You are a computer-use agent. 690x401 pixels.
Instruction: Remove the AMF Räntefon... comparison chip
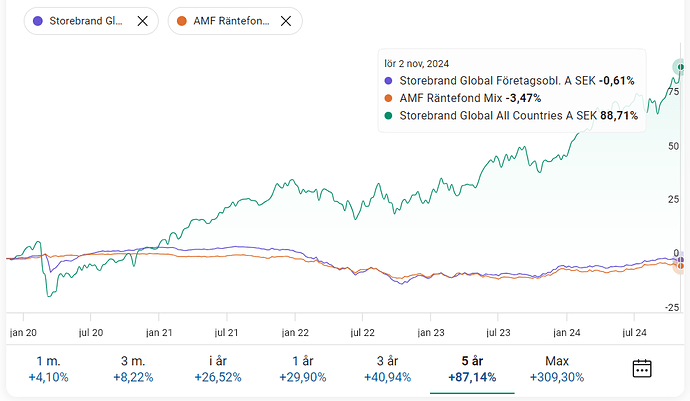[286, 21]
